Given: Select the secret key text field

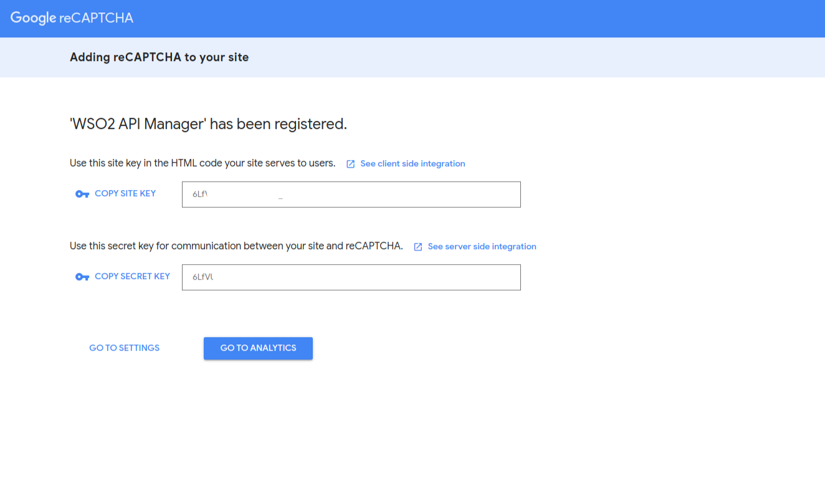Looking at the screenshot, I should click(x=351, y=277).
